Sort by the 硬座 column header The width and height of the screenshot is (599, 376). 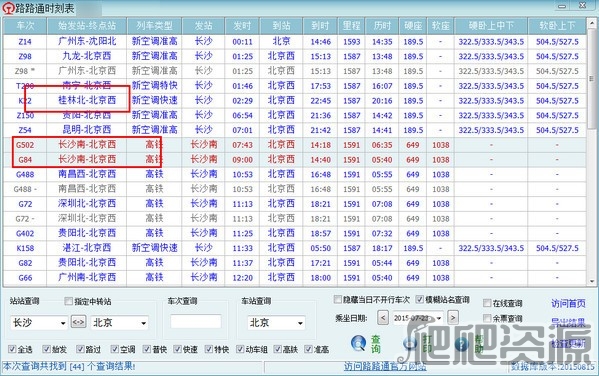(413, 26)
